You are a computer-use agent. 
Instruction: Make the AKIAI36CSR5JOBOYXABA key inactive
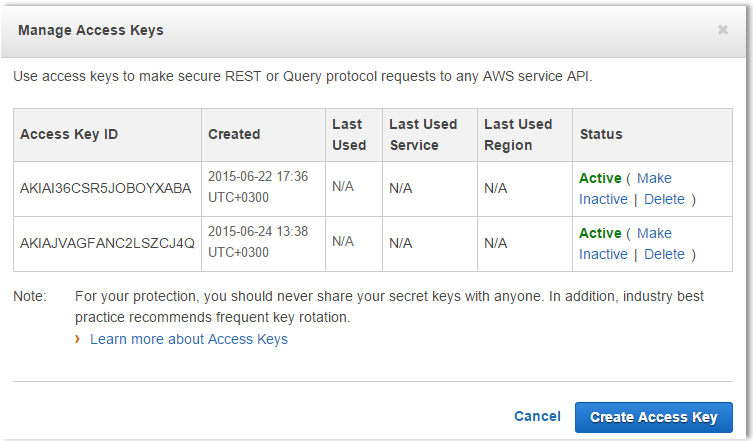pos(603,198)
